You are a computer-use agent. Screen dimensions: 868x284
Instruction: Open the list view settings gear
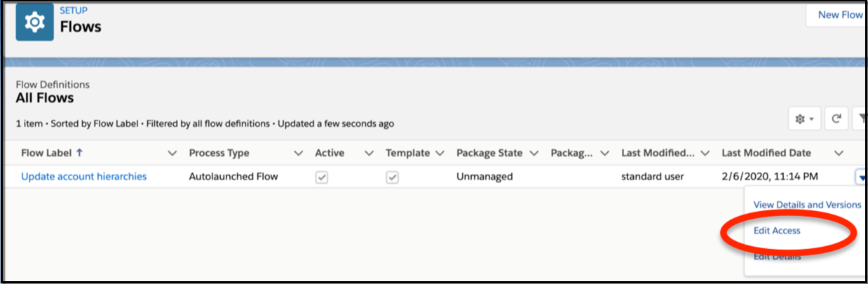(x=803, y=119)
